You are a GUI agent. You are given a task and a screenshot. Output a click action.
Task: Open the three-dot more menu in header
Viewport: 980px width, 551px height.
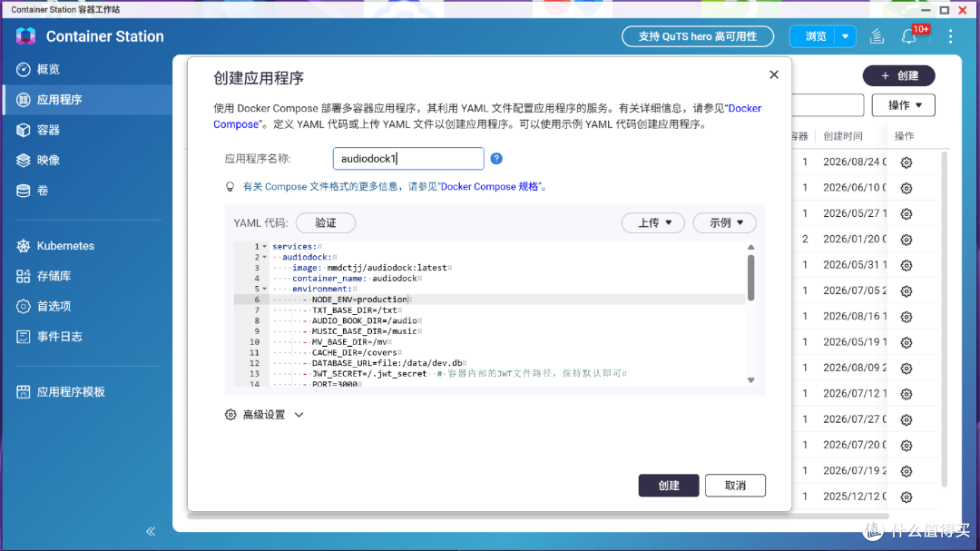tap(950, 36)
